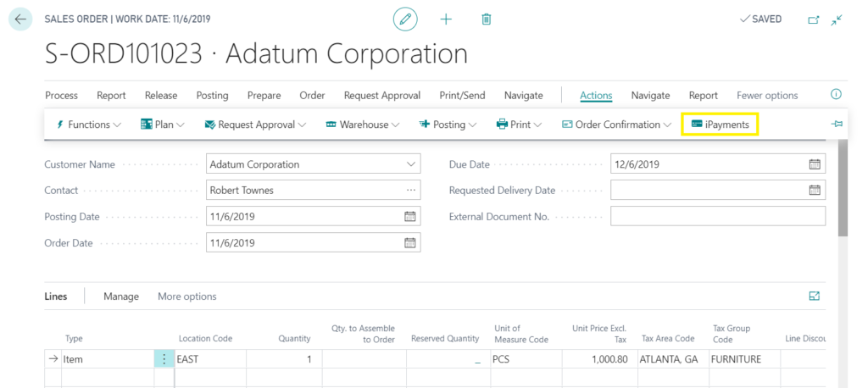The image size is (868, 388).
Task: Switch to the Actions tab
Action: (596, 96)
